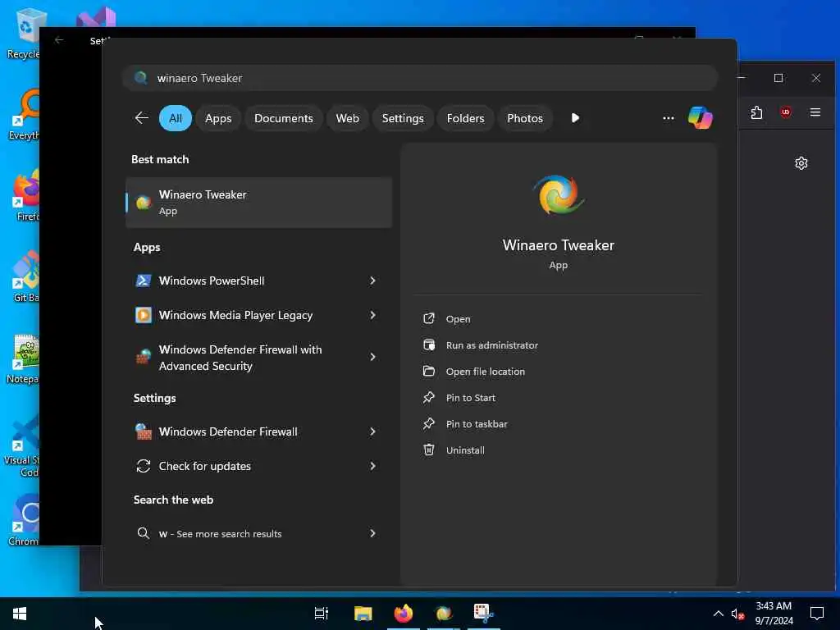This screenshot has height=630, width=840.
Task: Open the Check for updates setting
Action: pyautogui.click(x=258, y=466)
